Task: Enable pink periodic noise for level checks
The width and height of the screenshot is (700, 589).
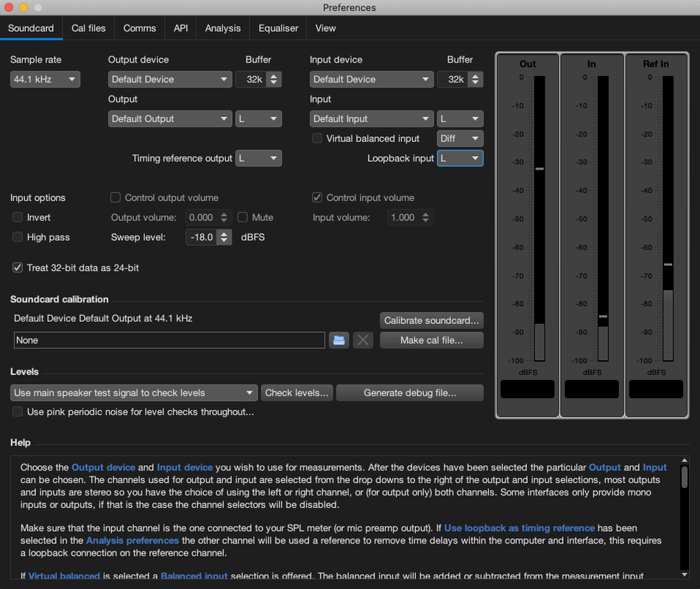Action: 18,412
